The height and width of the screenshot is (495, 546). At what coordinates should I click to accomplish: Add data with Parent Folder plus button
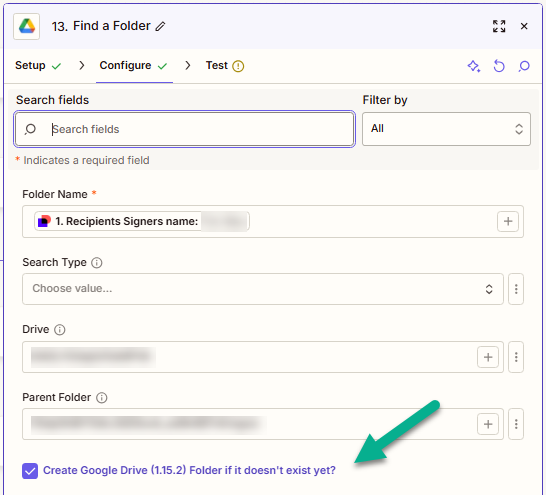click(x=488, y=424)
